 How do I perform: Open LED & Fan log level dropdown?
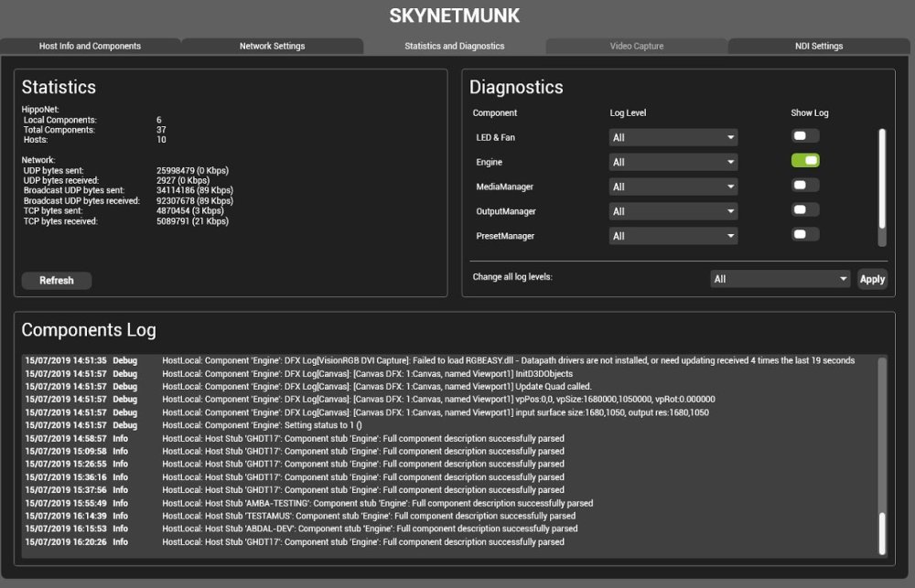pos(673,138)
